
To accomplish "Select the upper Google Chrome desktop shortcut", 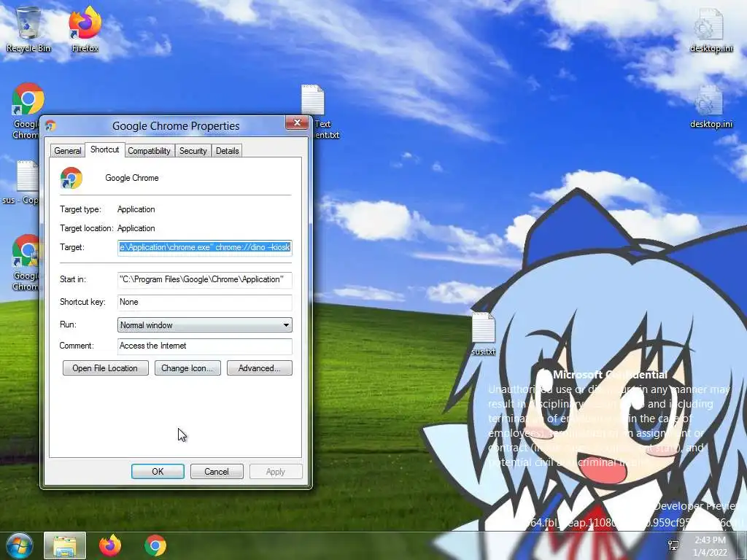I will coord(26,111).
